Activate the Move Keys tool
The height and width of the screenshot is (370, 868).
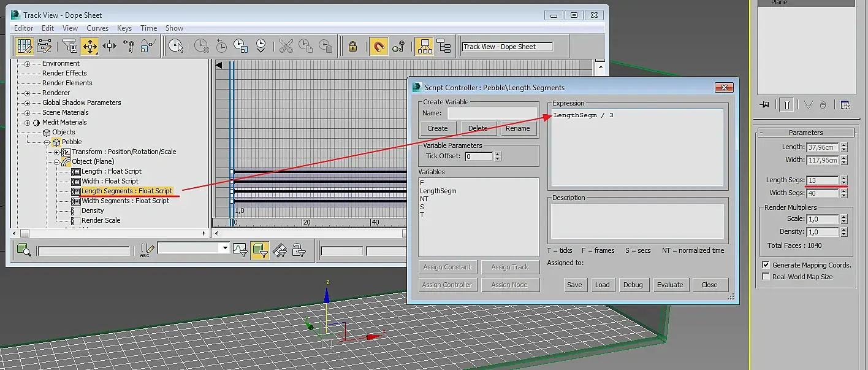click(x=89, y=46)
